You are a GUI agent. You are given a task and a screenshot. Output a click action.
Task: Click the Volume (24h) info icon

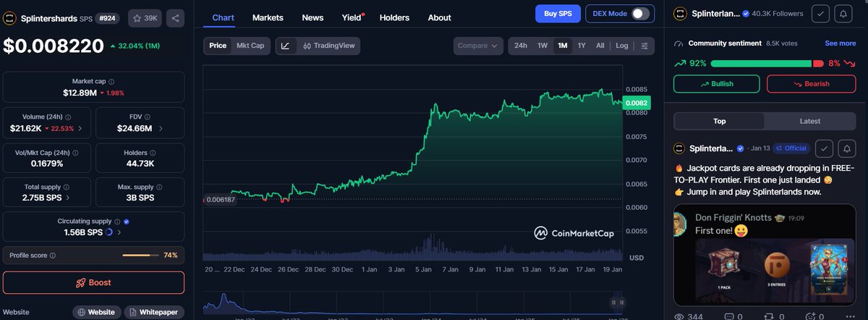(x=67, y=117)
